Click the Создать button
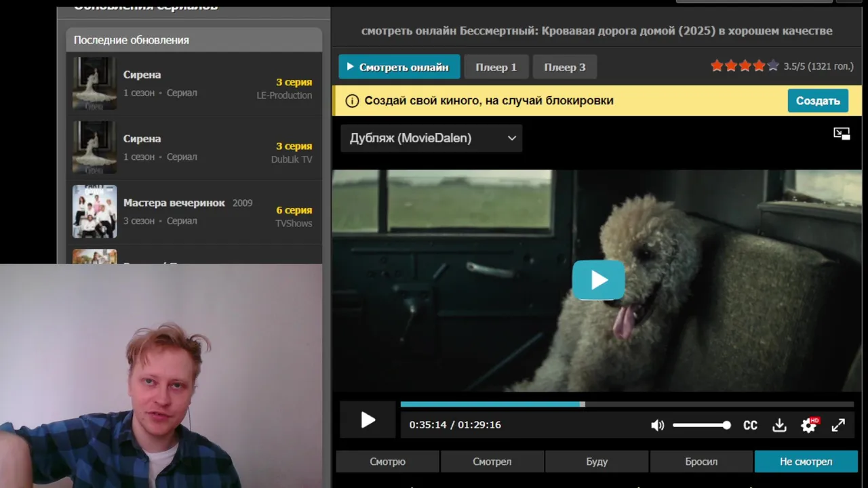Image resolution: width=868 pixels, height=488 pixels. 818,100
